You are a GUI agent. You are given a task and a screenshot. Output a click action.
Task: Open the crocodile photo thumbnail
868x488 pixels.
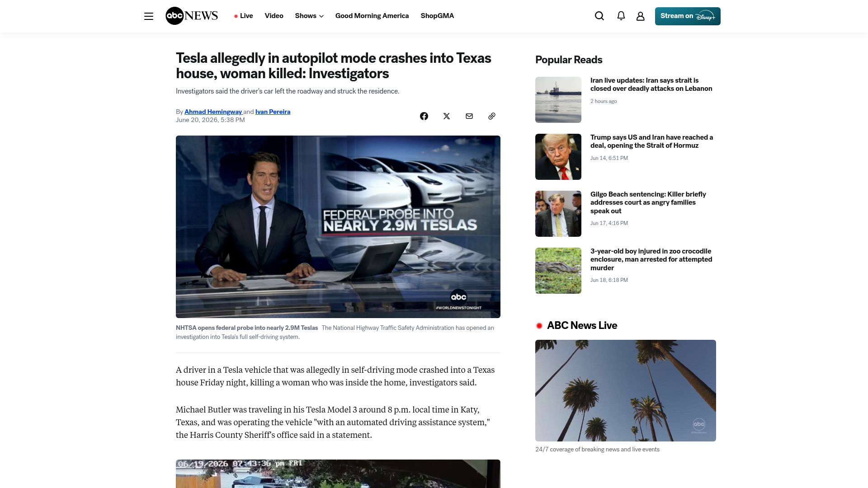558,271
